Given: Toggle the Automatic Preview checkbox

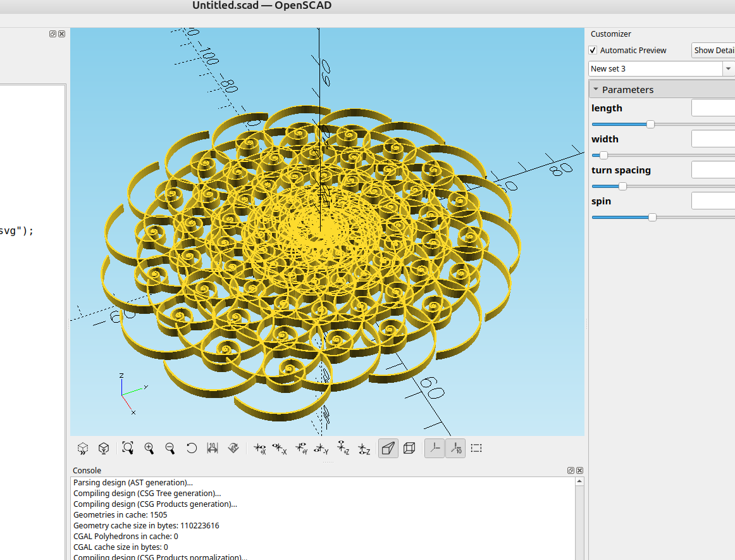Looking at the screenshot, I should coord(593,51).
